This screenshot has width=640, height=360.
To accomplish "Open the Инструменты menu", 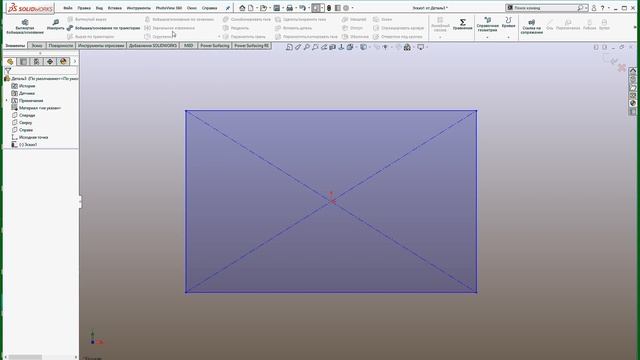I will (139, 8).
